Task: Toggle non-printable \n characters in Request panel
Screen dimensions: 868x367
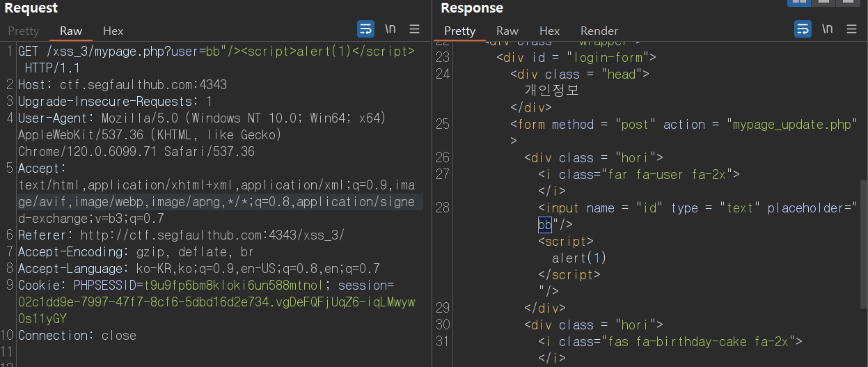Action: [x=390, y=29]
